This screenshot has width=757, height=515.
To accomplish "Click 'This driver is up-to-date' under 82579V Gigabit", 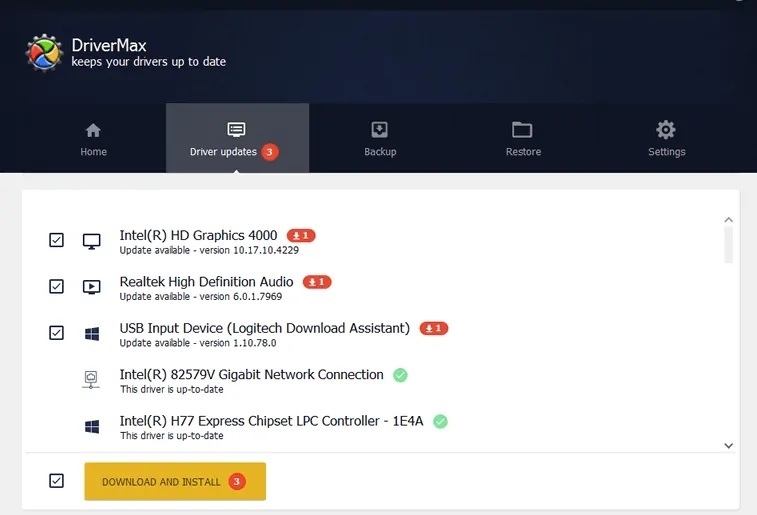I will click(172, 390).
